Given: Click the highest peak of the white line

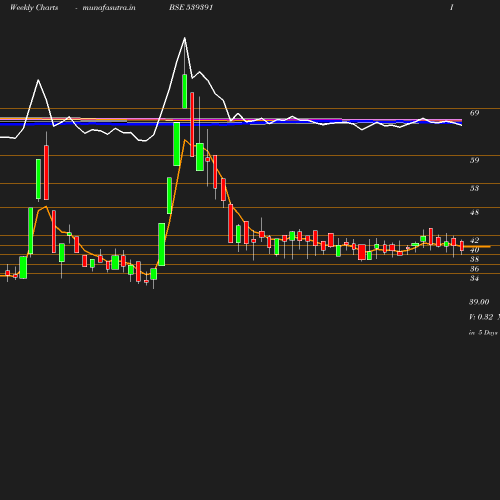Looking at the screenshot, I should (x=185, y=38).
